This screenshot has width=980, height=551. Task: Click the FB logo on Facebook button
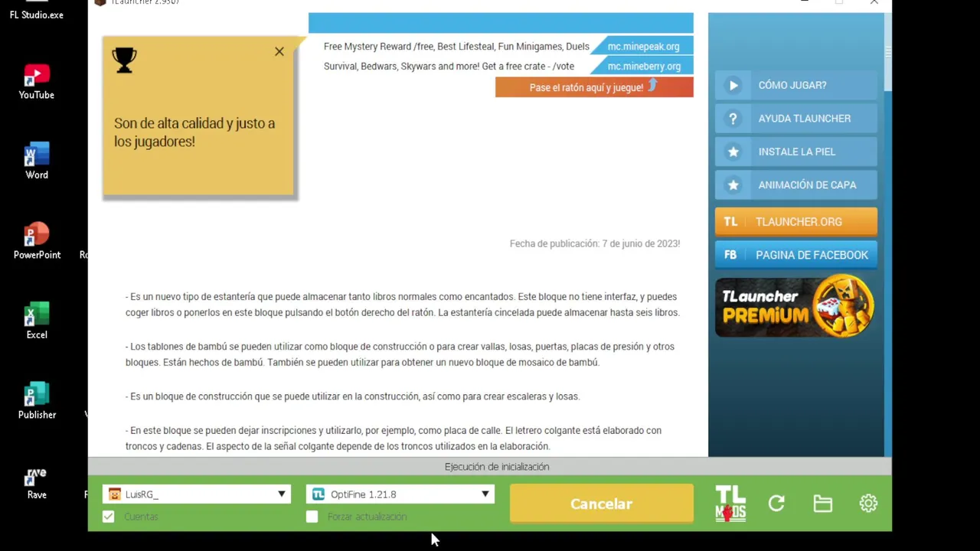click(730, 255)
